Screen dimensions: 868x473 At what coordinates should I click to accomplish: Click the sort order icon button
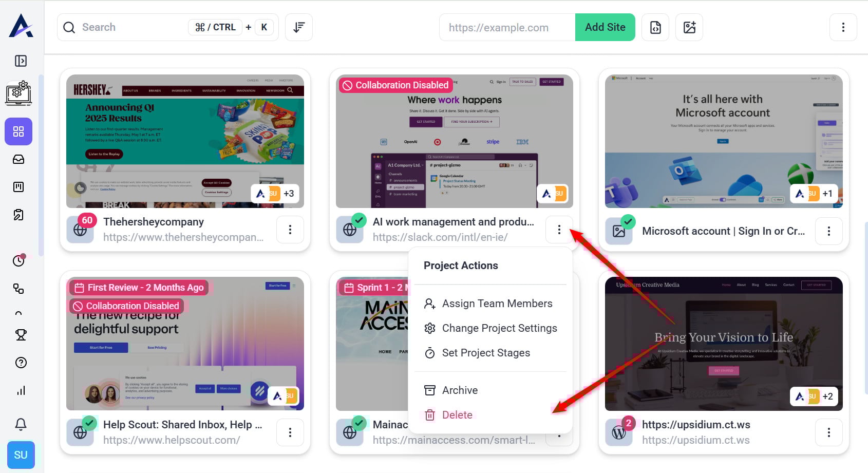(x=298, y=27)
